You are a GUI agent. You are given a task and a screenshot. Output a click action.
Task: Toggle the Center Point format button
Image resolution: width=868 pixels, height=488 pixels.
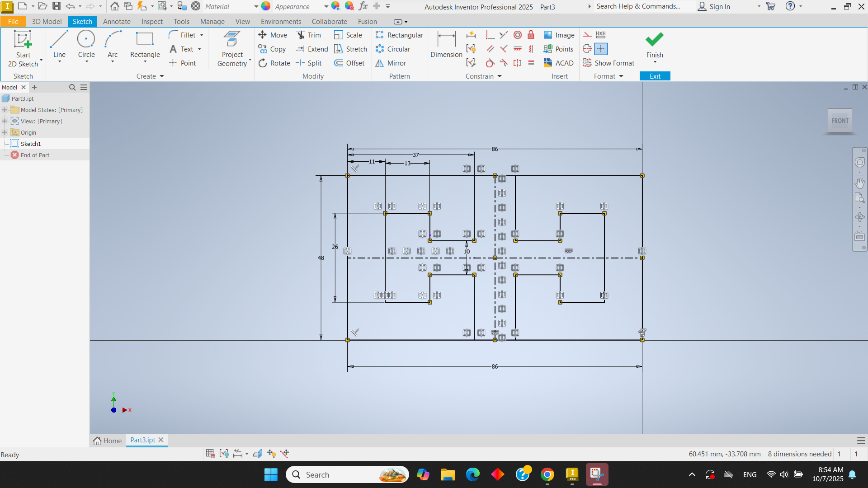[601, 49]
